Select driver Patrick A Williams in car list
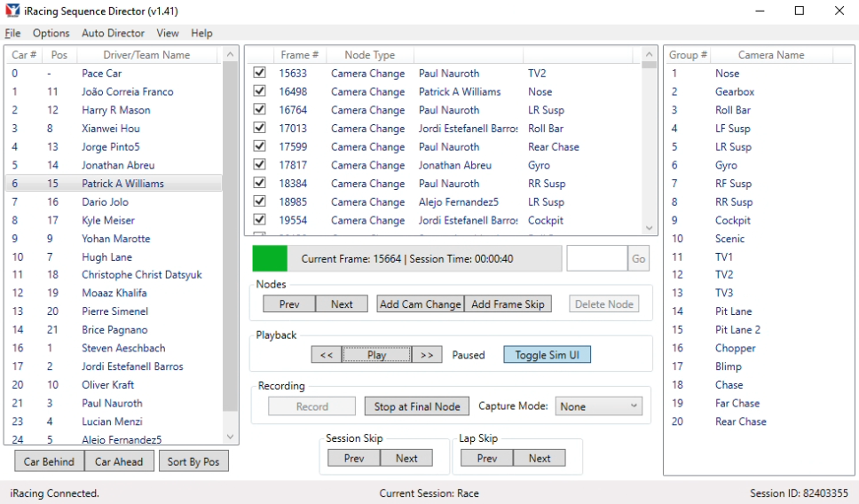 [x=114, y=184]
